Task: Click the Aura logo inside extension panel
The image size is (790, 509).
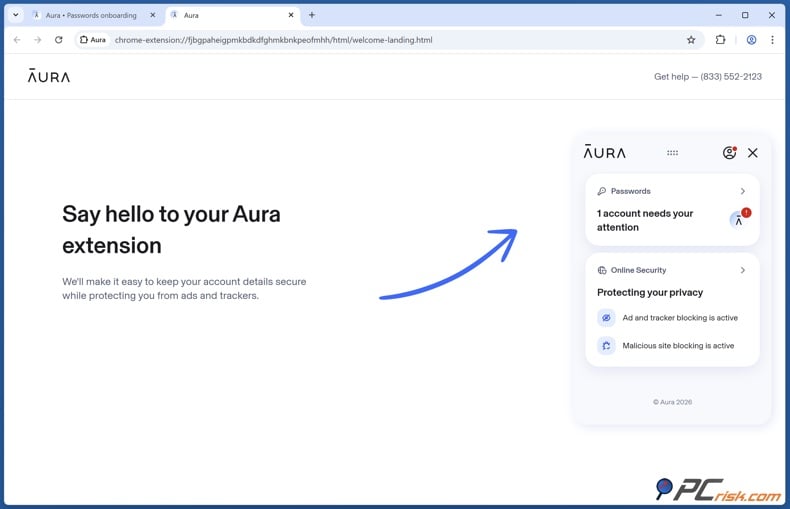Action: coord(605,152)
